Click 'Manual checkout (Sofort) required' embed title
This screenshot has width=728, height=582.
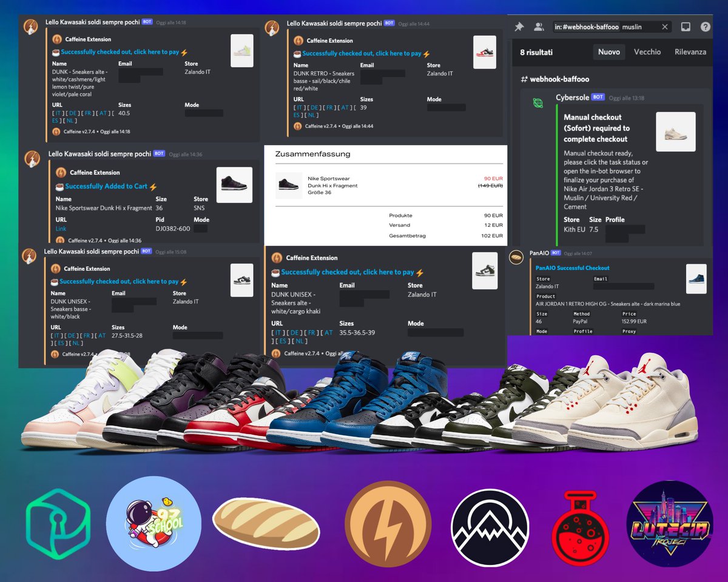point(597,128)
